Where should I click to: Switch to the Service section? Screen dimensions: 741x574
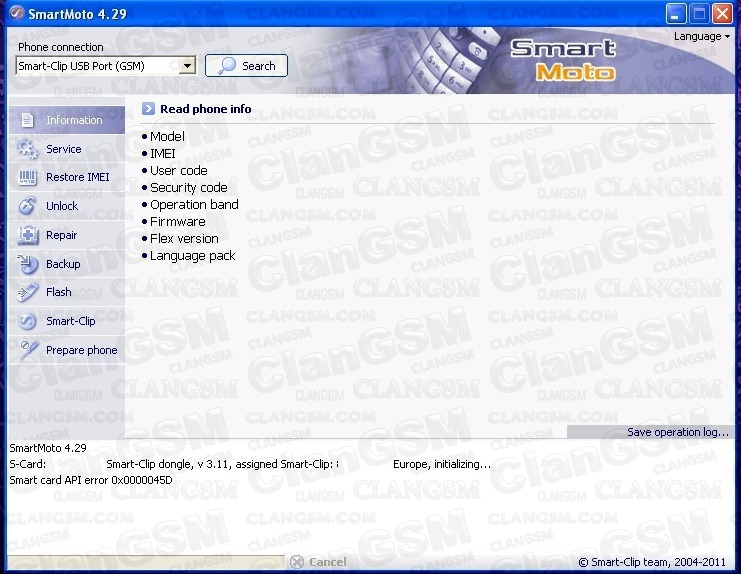coord(67,149)
